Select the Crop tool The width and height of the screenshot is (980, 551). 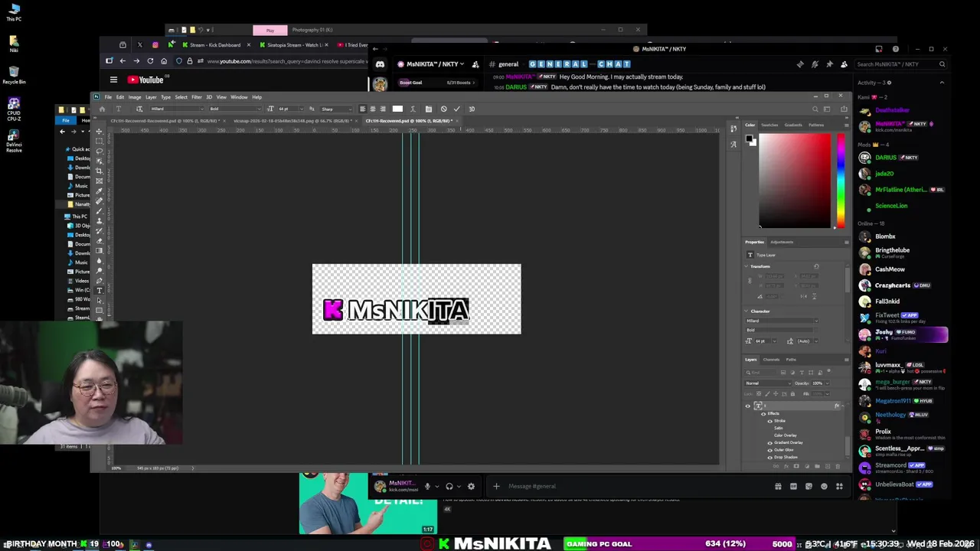pyautogui.click(x=99, y=171)
